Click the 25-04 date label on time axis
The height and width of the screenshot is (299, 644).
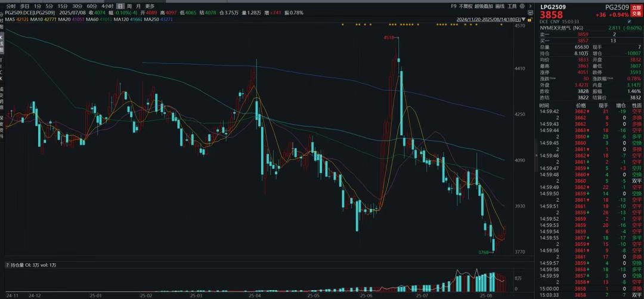(255, 295)
